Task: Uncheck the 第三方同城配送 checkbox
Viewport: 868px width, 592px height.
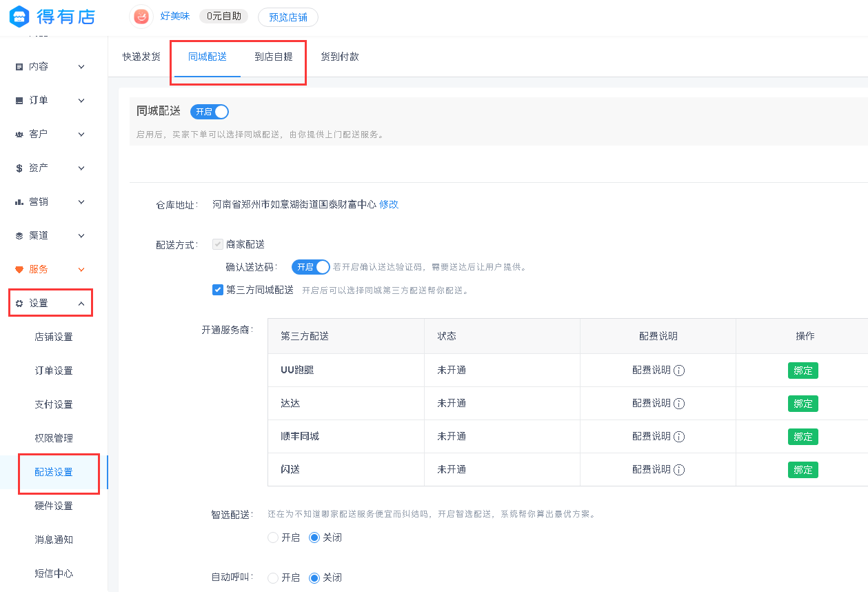Action: click(218, 290)
